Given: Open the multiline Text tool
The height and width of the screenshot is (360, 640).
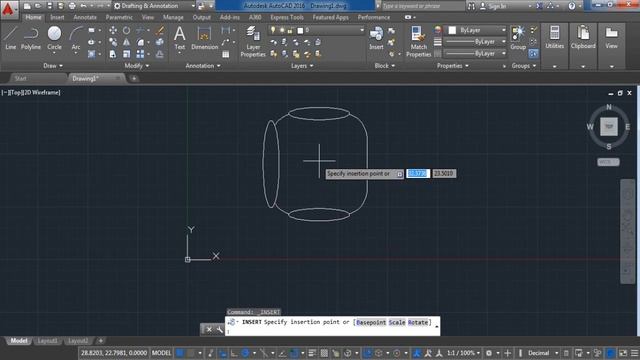Looking at the screenshot, I should point(180,38).
